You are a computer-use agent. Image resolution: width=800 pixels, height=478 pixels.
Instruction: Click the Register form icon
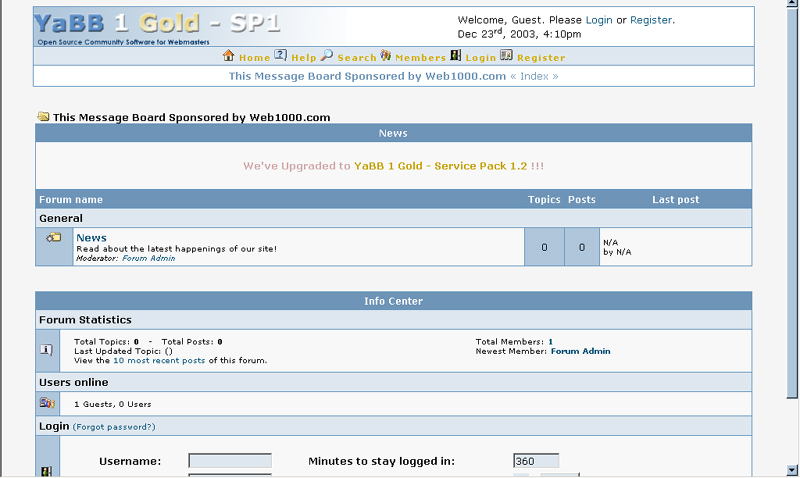[x=506, y=55]
